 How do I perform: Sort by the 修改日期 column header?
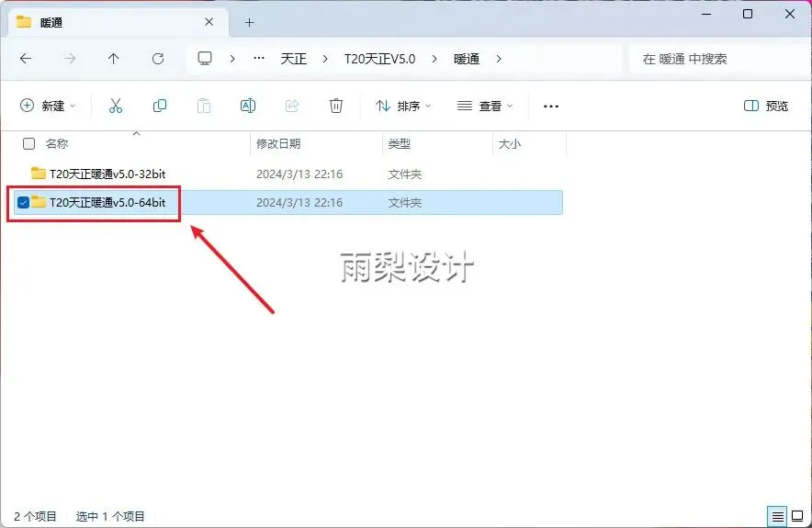[278, 143]
